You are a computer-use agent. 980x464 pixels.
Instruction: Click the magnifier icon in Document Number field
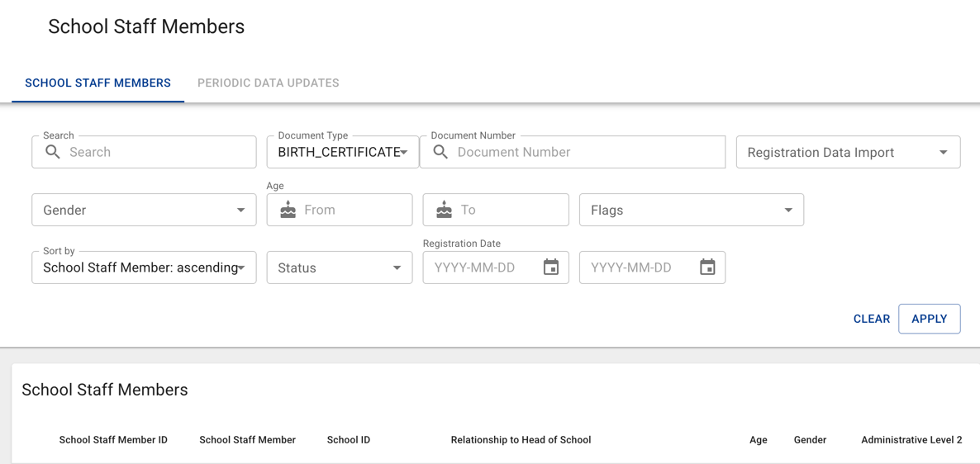click(x=440, y=152)
